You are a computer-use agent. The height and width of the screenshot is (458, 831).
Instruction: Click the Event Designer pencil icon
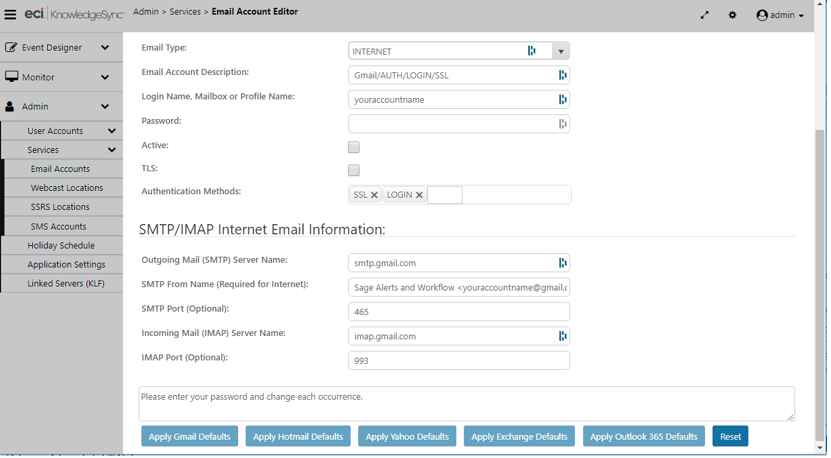click(11, 47)
